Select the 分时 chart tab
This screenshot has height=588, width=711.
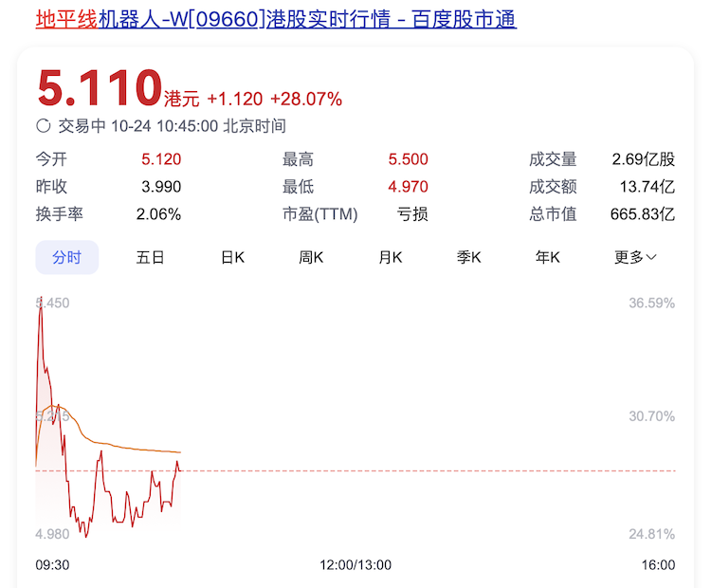(x=66, y=257)
